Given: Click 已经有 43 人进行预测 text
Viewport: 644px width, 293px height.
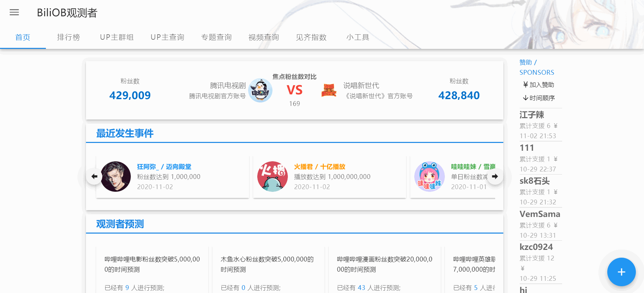Looking at the screenshot, I should coord(369,288).
